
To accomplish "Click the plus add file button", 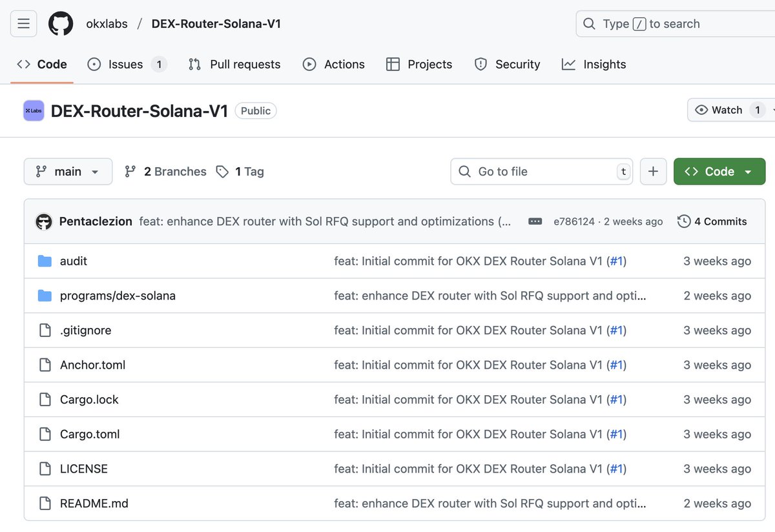I will pos(653,171).
